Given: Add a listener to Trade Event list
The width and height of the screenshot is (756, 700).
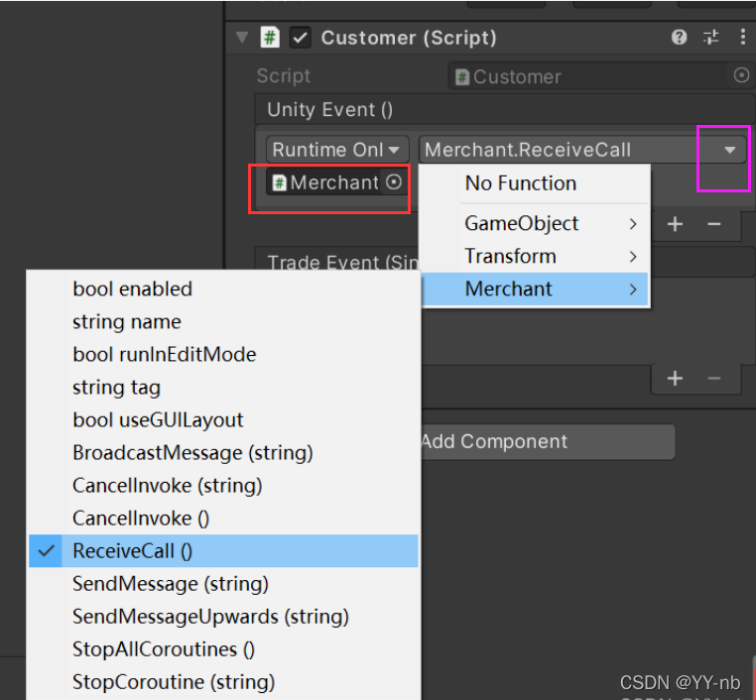Looking at the screenshot, I should 675,378.
